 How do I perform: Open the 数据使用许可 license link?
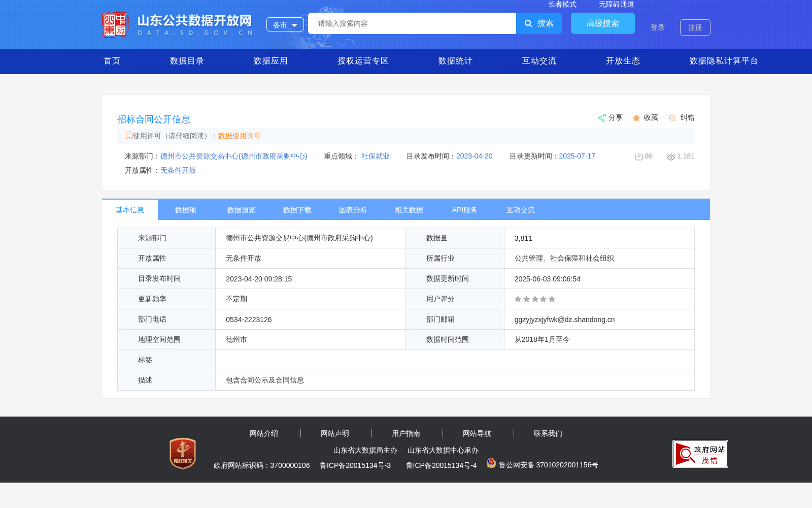click(240, 136)
